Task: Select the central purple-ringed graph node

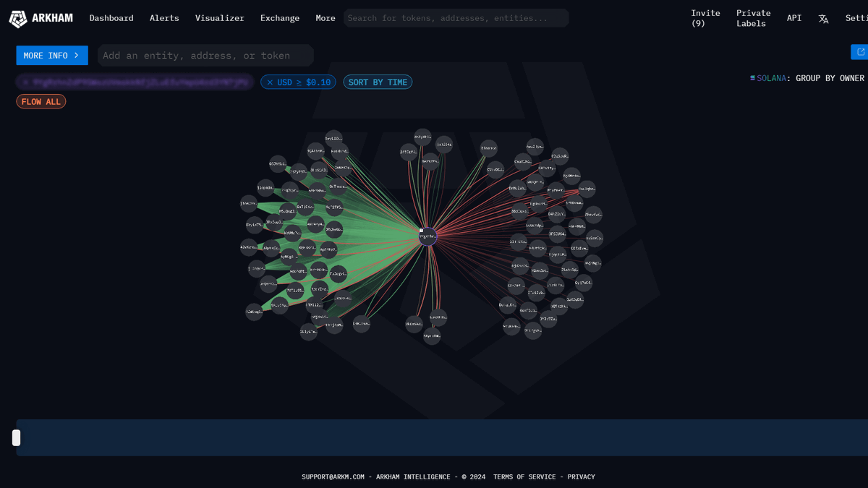Action: point(428,236)
